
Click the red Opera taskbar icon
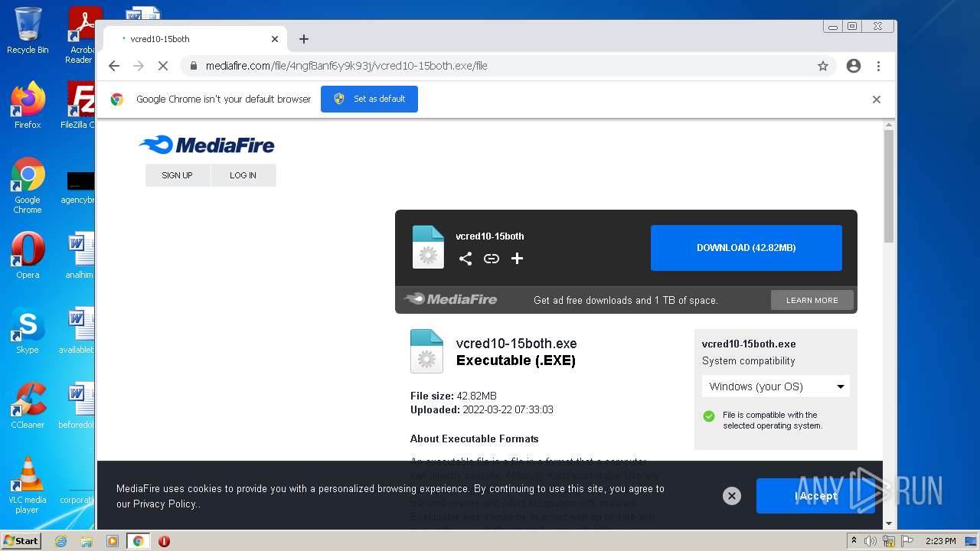pyautogui.click(x=164, y=541)
